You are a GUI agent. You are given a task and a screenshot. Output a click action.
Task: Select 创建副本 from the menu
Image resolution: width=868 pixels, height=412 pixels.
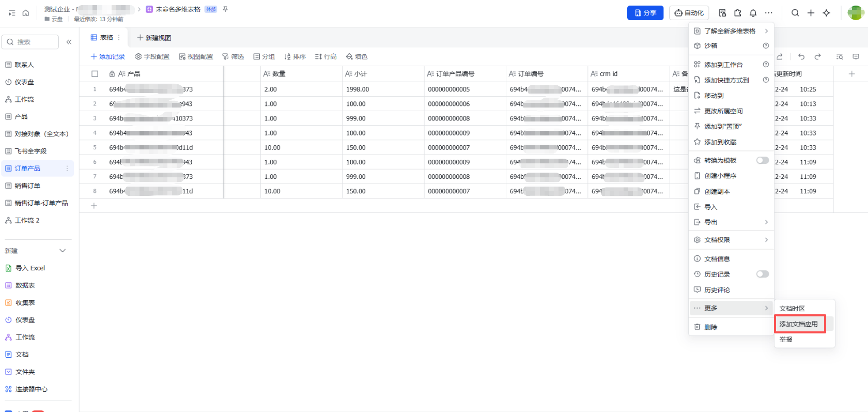pyautogui.click(x=717, y=191)
